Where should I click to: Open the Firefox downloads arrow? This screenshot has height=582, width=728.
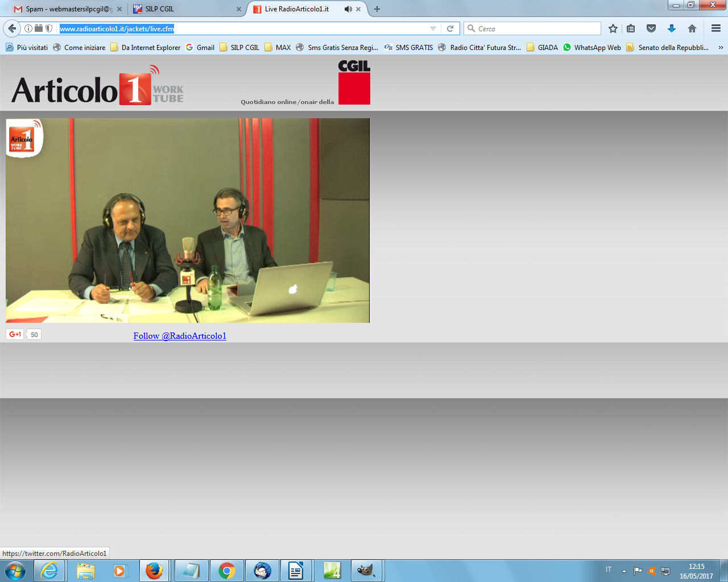click(672, 28)
